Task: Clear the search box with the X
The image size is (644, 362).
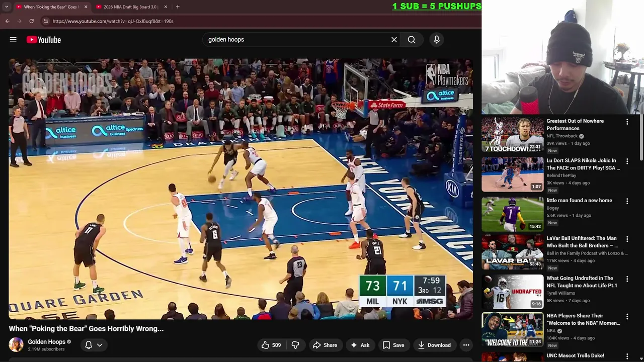Action: pyautogui.click(x=394, y=40)
